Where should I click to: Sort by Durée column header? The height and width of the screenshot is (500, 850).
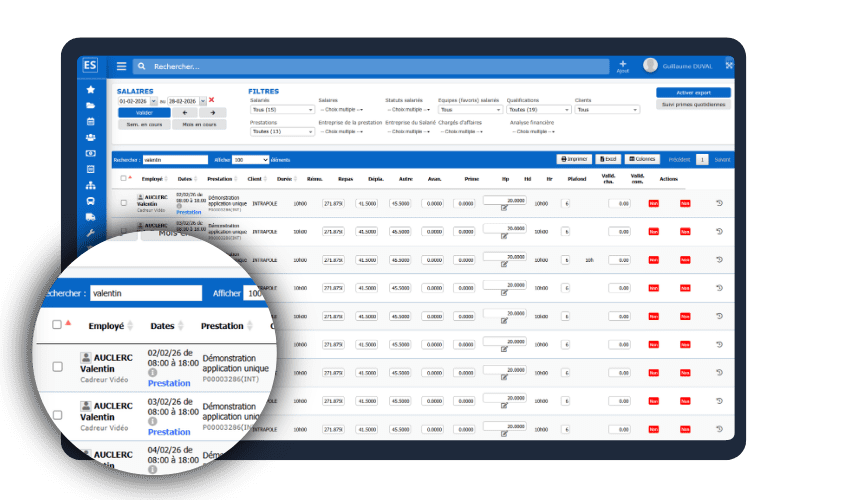(287, 179)
